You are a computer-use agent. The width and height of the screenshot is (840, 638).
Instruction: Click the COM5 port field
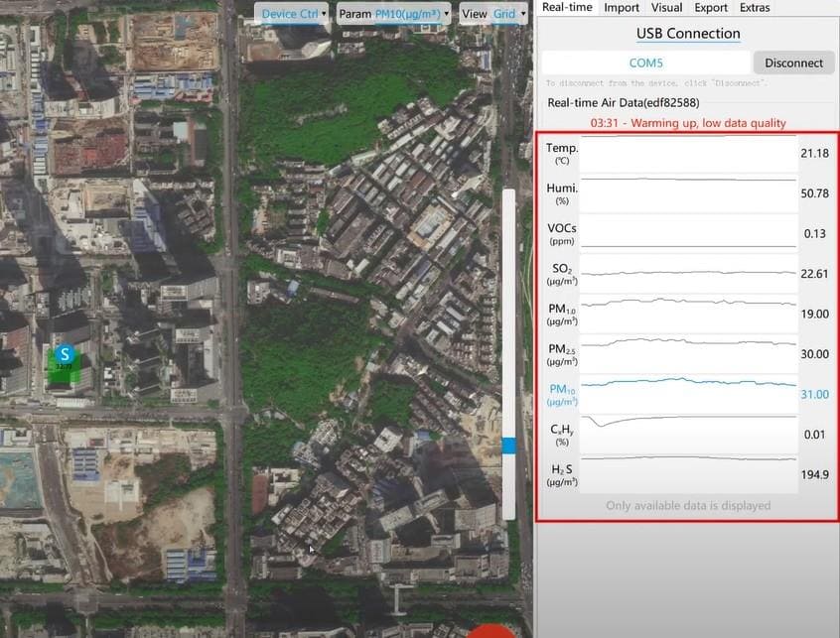click(x=645, y=63)
